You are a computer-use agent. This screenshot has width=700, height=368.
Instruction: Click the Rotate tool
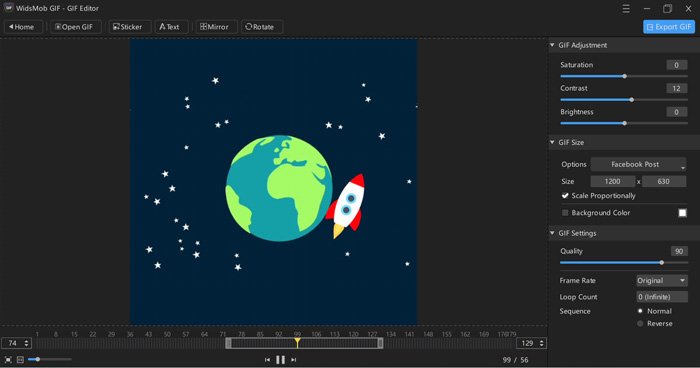pyautogui.click(x=262, y=27)
